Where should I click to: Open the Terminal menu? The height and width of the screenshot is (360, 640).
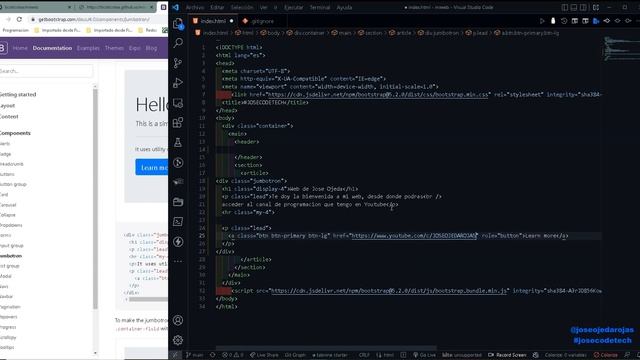pyautogui.click(x=320, y=7)
